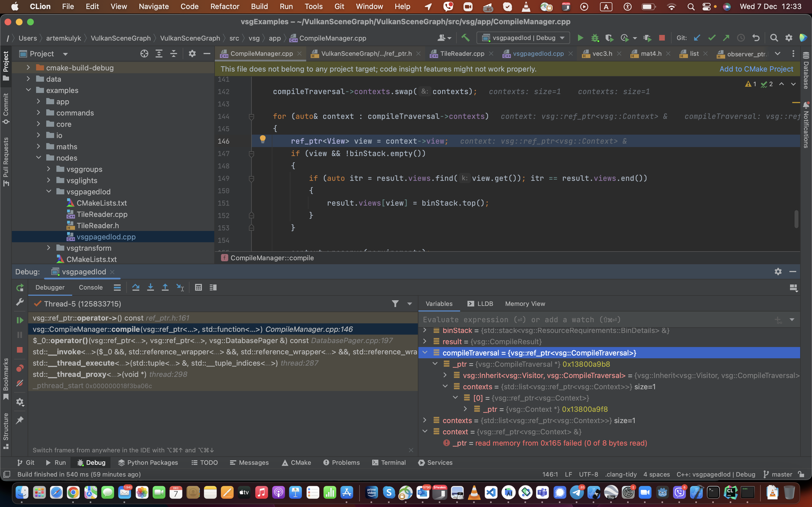Viewport: 812px width, 507px height.
Task: Open the run configuration dropdown showing vsgpagedlod Debug
Action: (523, 37)
